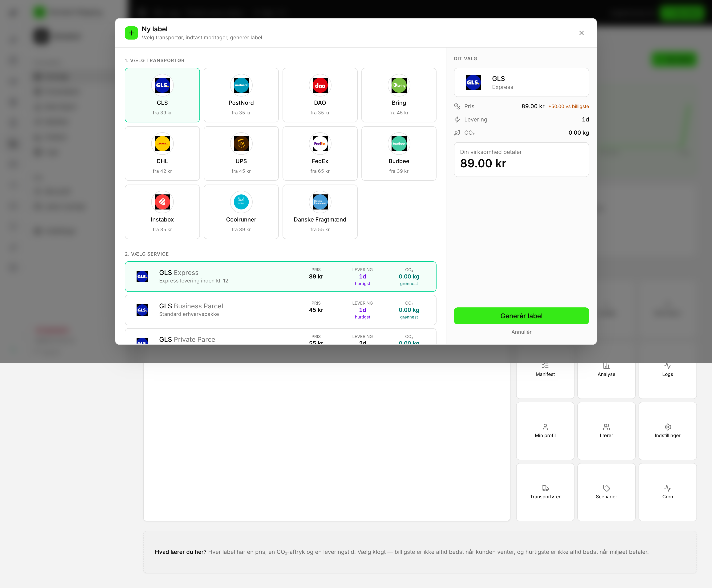Open the Transportører tile
Image resolution: width=712 pixels, height=588 pixels.
point(545,492)
